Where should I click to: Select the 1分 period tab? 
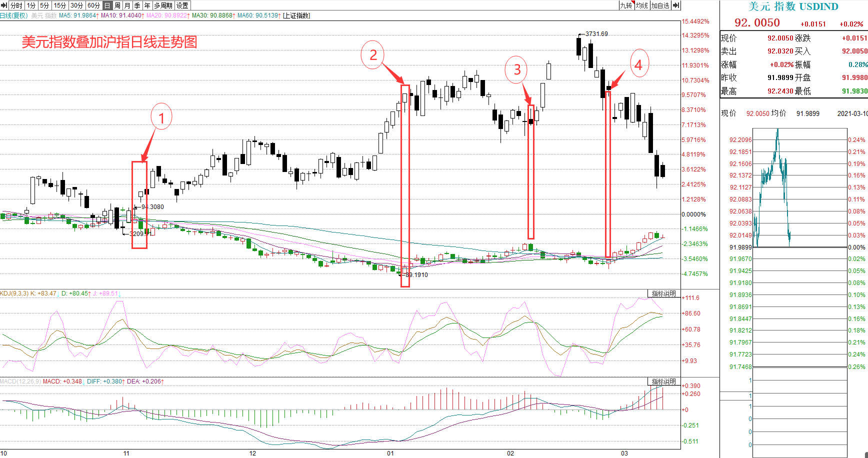pyautogui.click(x=31, y=5)
